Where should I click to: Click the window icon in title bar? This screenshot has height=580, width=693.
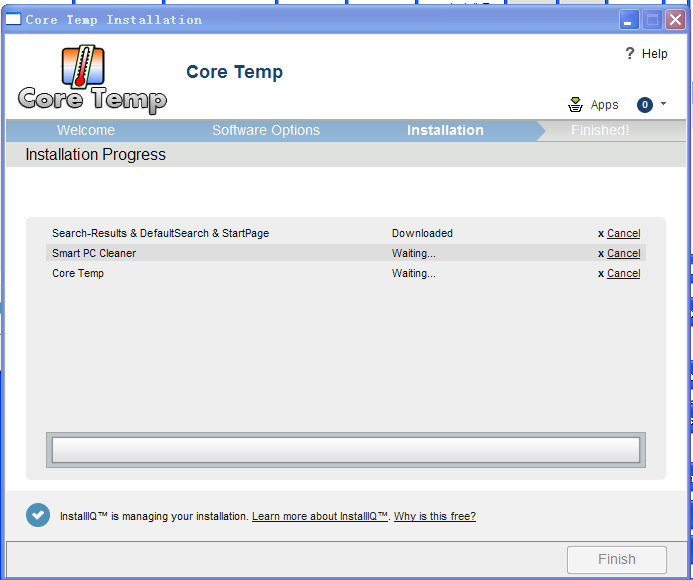tap(13, 19)
